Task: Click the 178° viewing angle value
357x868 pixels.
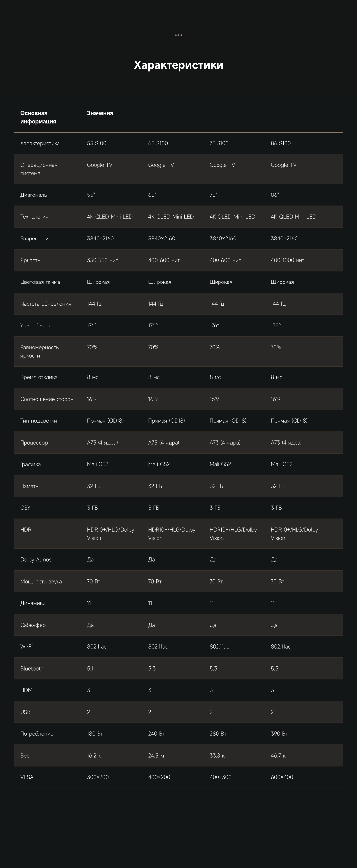Action: 275,325
